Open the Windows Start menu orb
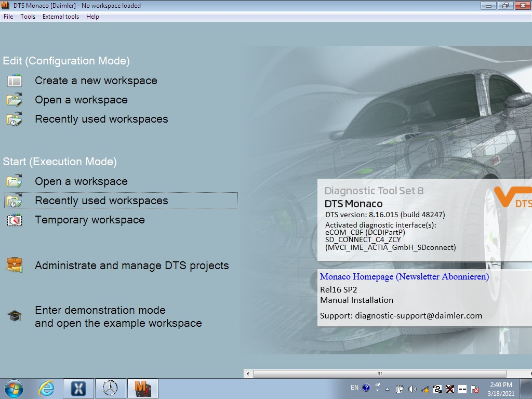Viewport: 532px width, 399px height. pyautogui.click(x=14, y=389)
